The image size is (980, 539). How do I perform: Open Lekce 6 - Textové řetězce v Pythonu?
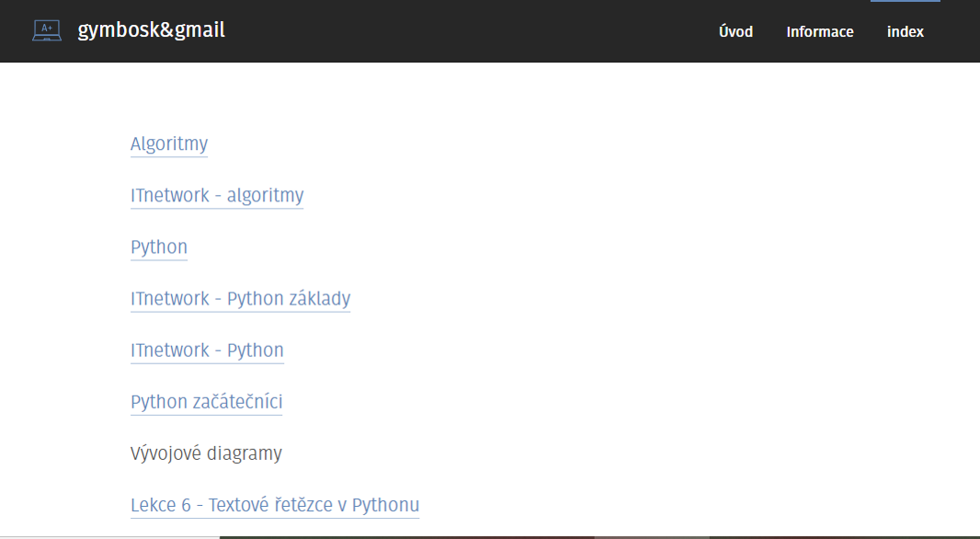pos(275,505)
